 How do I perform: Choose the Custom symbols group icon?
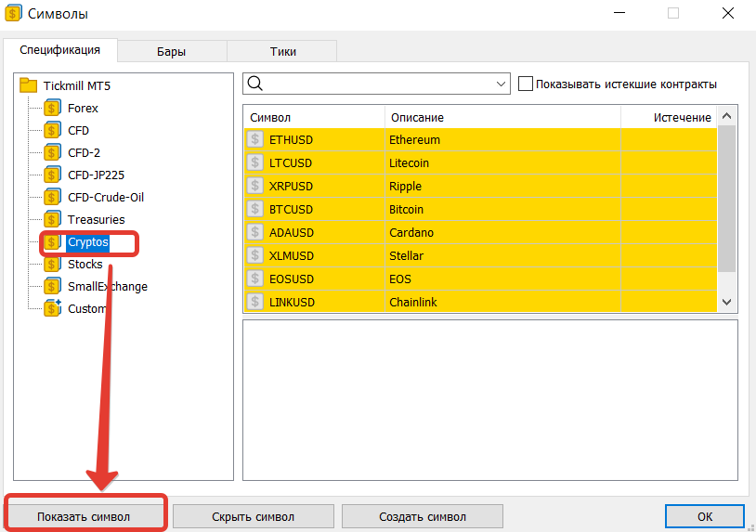click(52, 308)
